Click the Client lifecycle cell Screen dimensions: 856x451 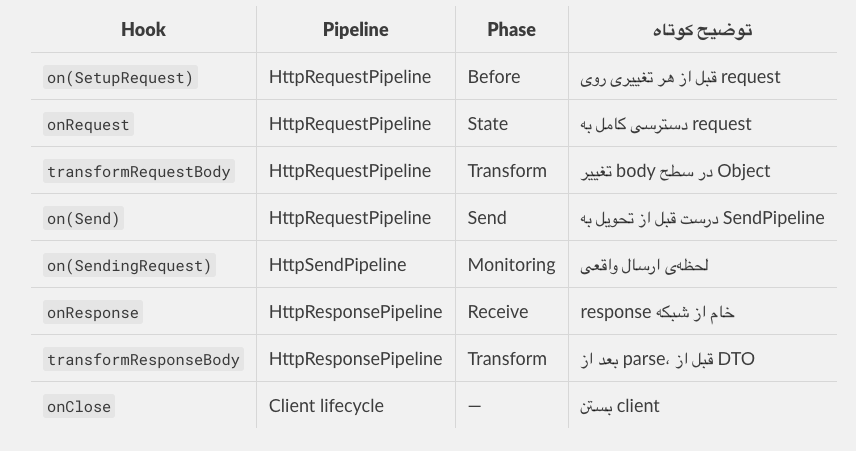(326, 406)
